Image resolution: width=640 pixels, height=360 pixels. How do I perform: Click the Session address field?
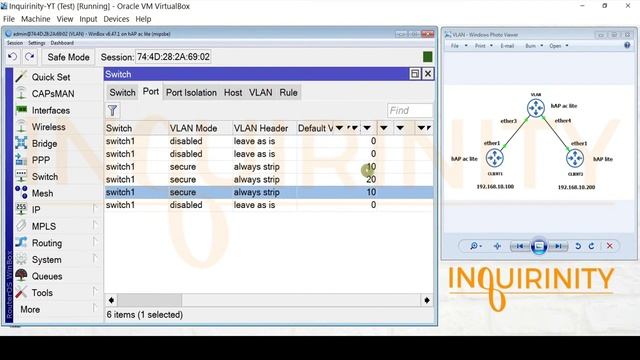coord(173,57)
